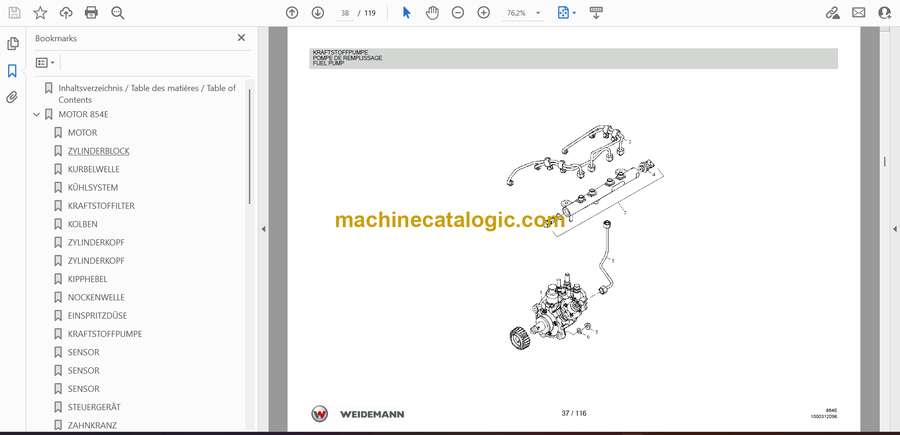Open the KIPPHEBEL bookmark
The width and height of the screenshot is (900, 435).
coord(88,279)
